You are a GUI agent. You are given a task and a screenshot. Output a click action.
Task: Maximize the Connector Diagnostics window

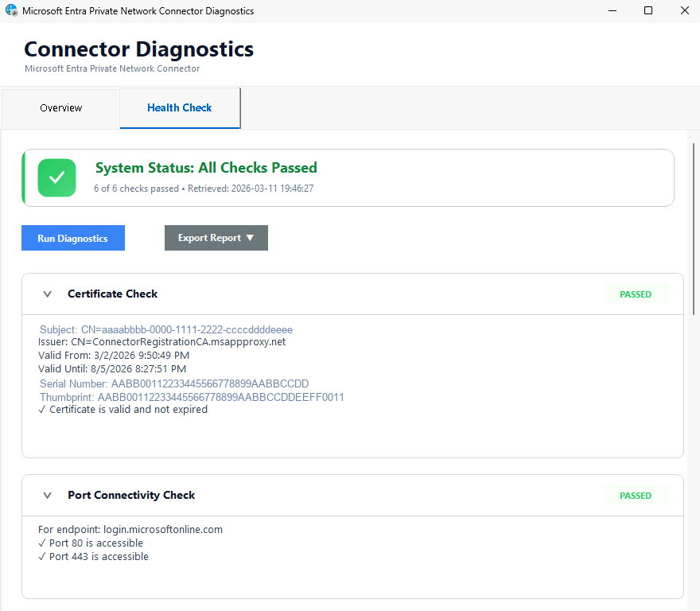point(648,10)
